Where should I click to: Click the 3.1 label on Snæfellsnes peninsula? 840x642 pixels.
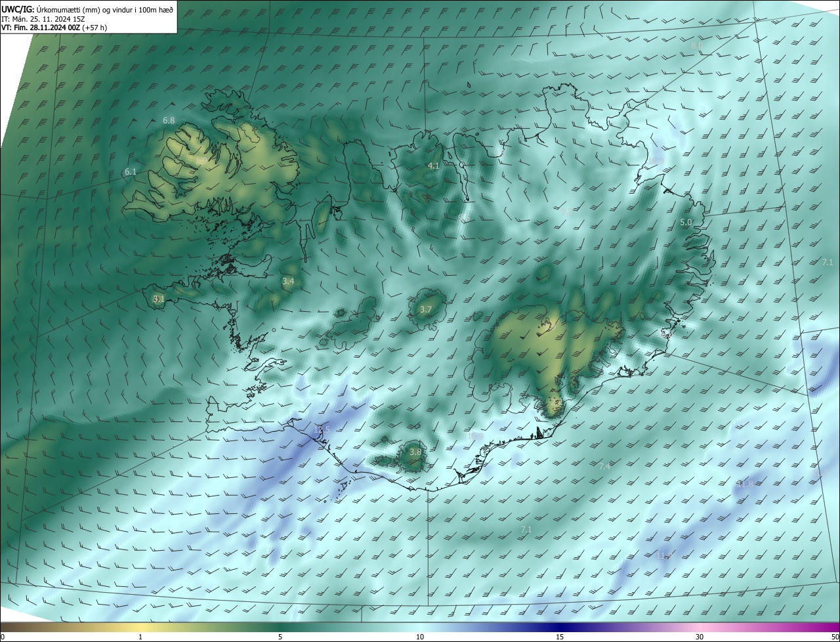click(x=158, y=299)
